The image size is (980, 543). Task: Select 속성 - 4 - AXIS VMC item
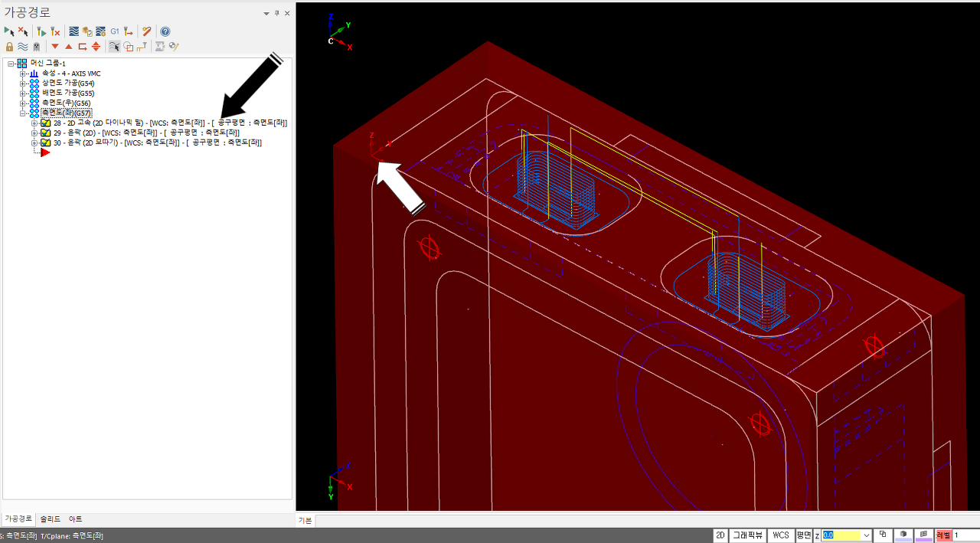71,74
